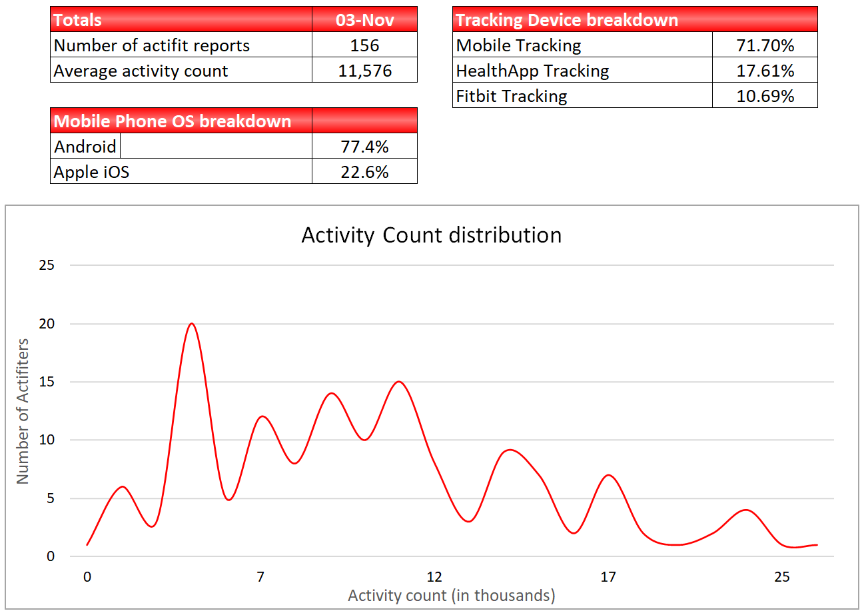Select the Number of Actifiters axis title
868x611 pixels.
click(23, 411)
